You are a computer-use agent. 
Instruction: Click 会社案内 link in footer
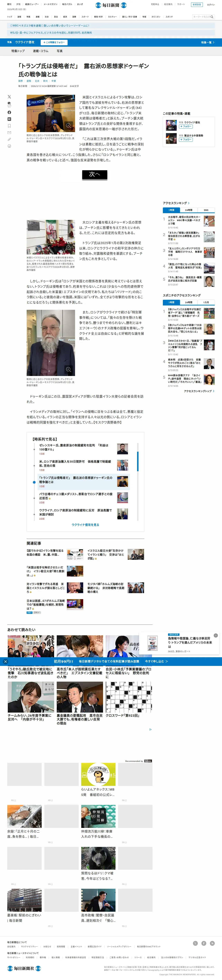tap(11, 946)
